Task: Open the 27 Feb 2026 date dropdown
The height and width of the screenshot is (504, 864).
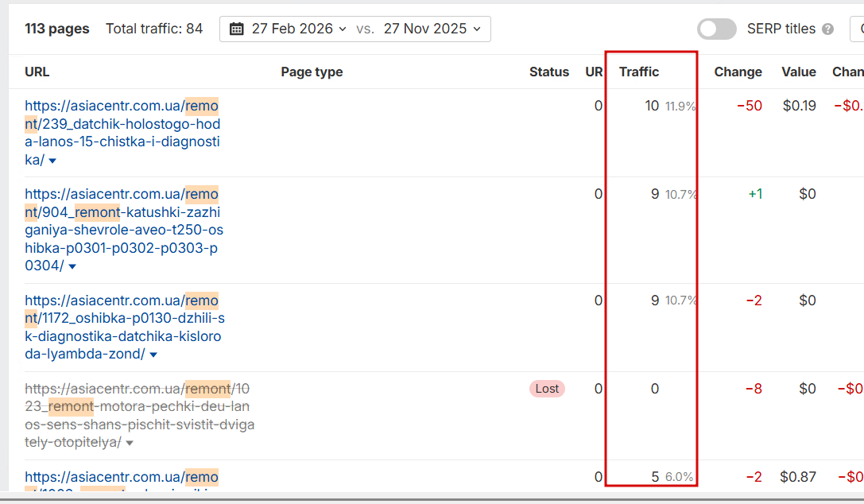Action: click(299, 29)
